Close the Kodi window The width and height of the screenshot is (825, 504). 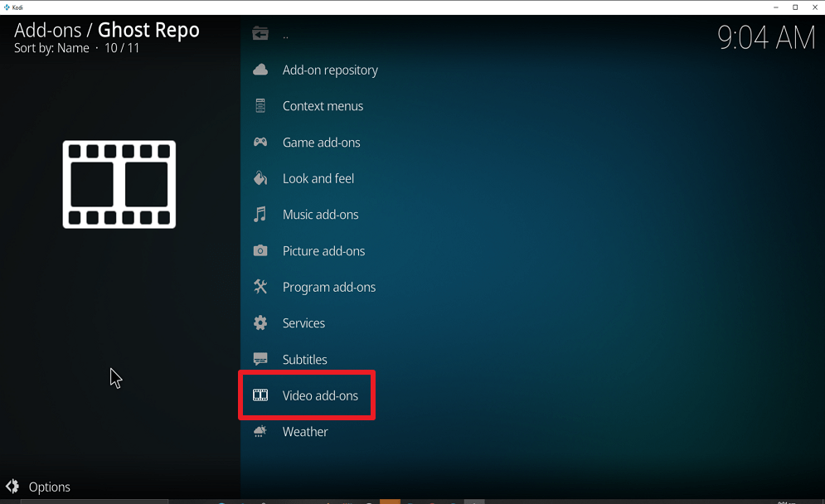815,7
